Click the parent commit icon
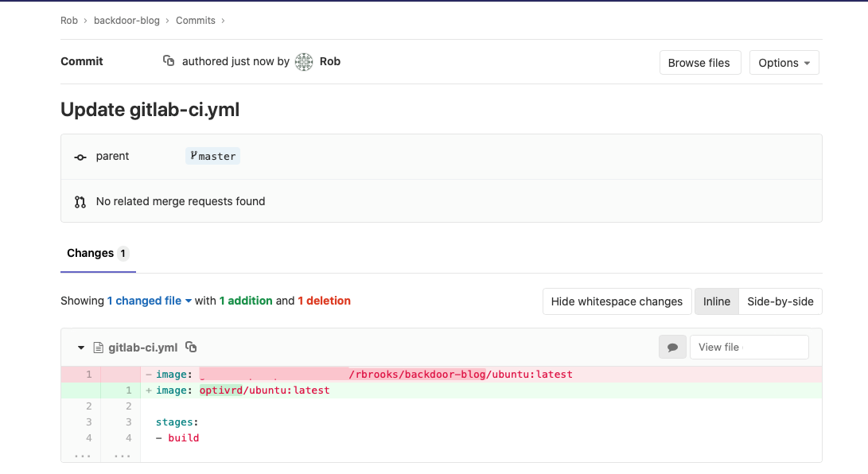This screenshot has width=868, height=474. coord(80,157)
